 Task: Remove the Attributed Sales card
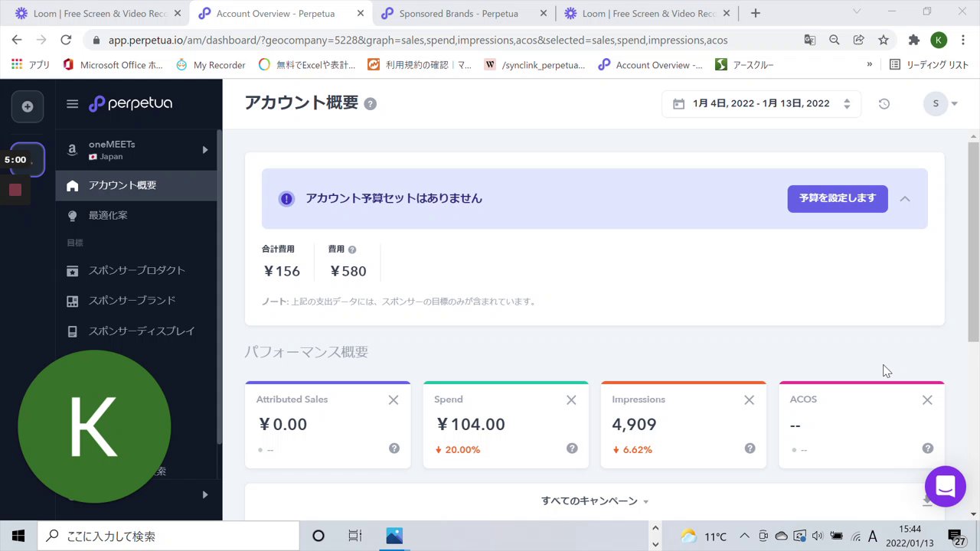(x=394, y=399)
